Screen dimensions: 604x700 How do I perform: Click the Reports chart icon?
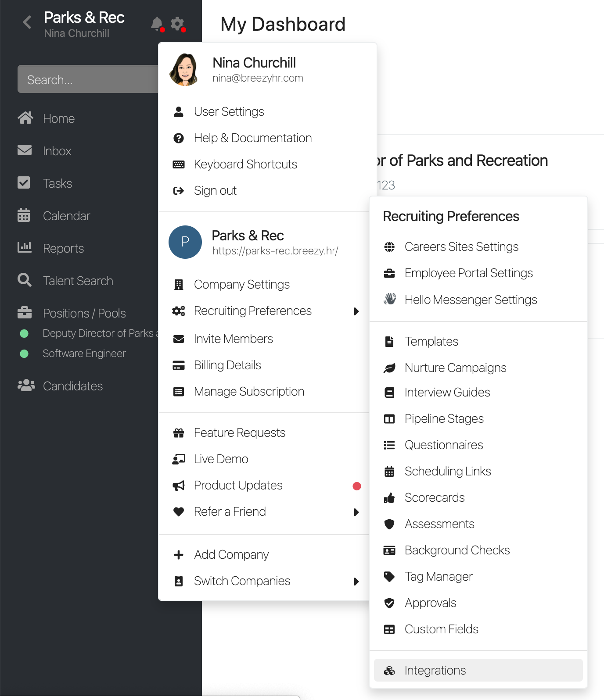point(24,248)
